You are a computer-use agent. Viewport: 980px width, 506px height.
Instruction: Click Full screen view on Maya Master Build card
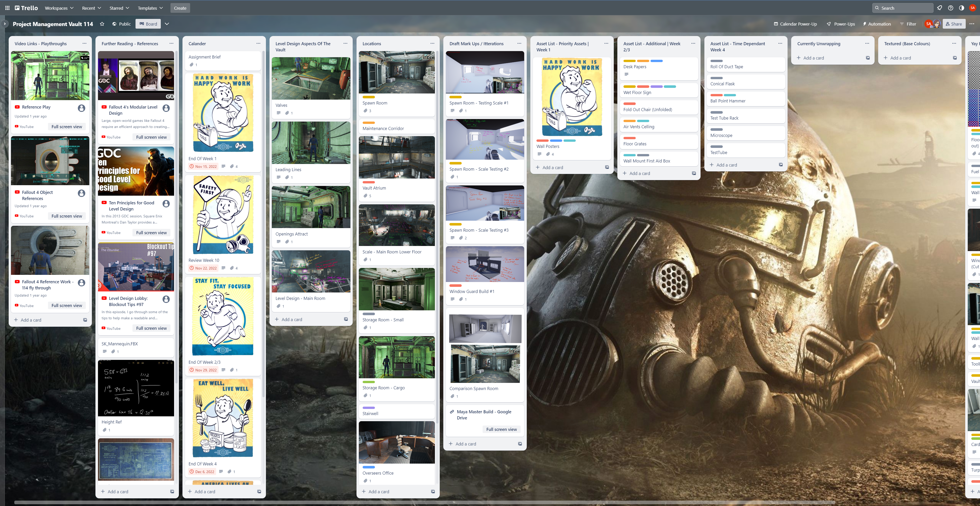coord(501,429)
